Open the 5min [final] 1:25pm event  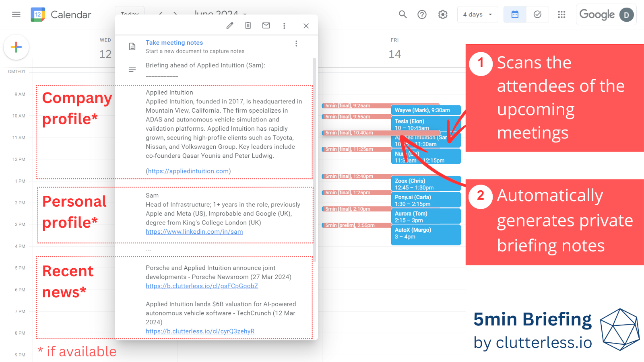coord(356,193)
